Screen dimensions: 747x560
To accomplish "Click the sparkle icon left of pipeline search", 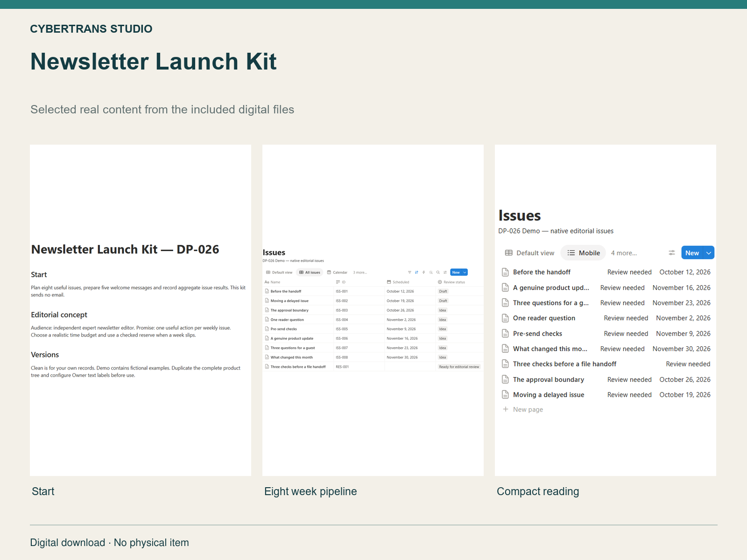I will 431,273.
